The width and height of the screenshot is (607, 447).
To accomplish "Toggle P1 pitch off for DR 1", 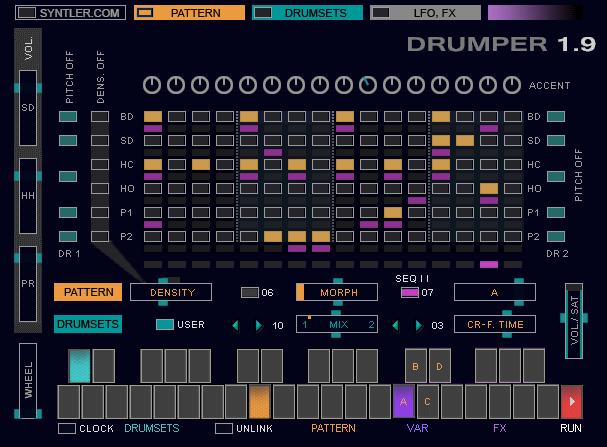I will [68, 212].
